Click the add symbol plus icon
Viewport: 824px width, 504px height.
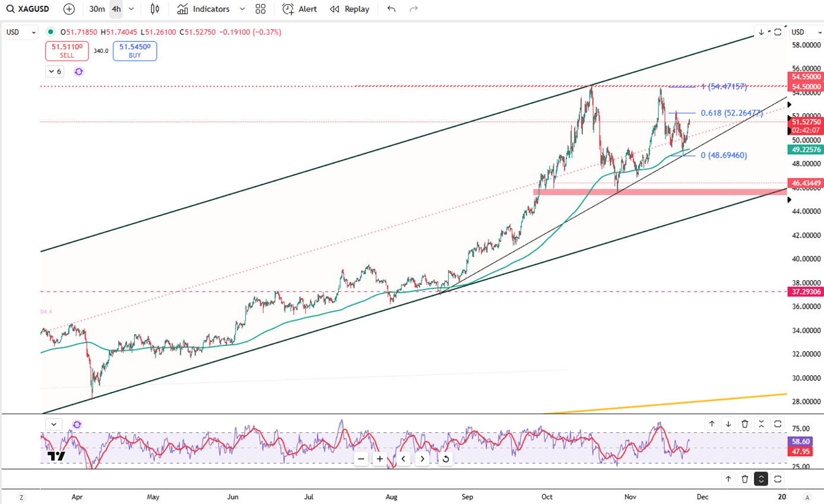tap(69, 9)
